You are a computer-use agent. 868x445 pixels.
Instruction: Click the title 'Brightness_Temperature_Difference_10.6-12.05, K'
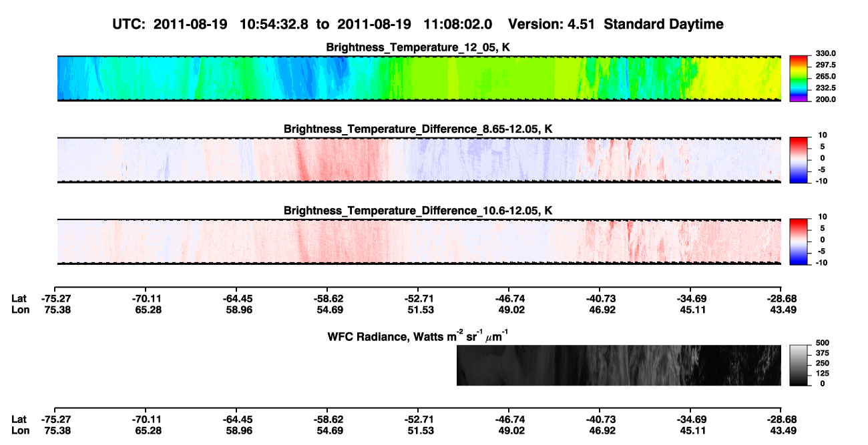tap(419, 211)
